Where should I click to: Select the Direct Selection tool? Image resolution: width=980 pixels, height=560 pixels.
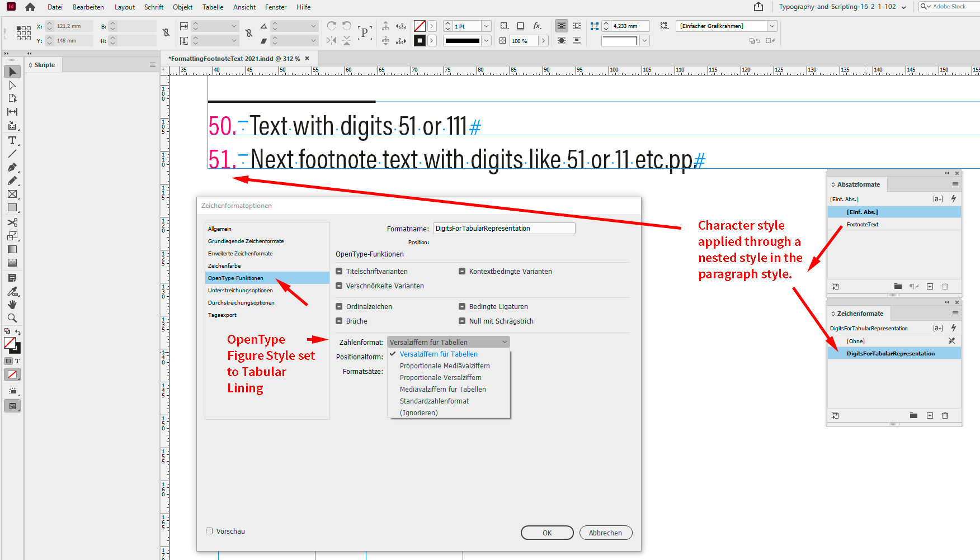coord(12,86)
